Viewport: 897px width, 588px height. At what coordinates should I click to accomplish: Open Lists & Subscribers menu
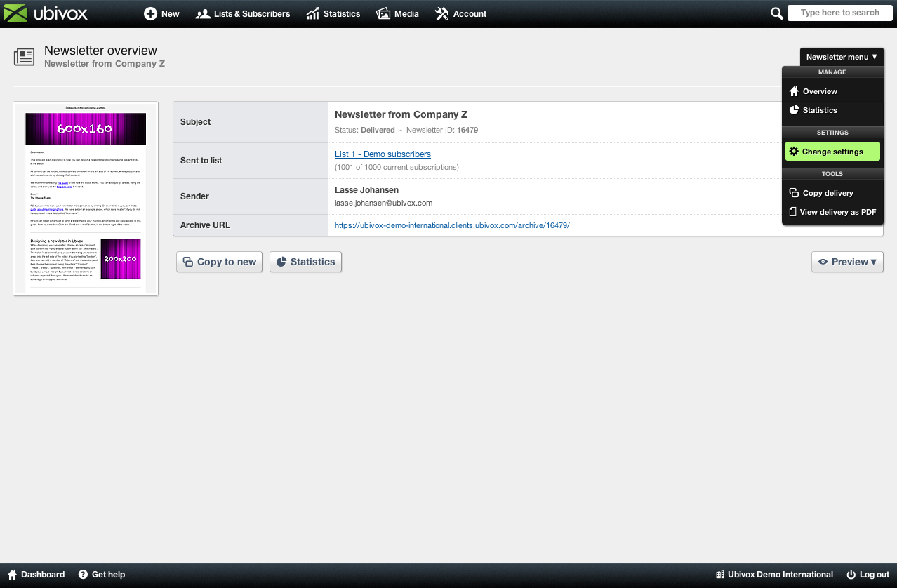[243, 14]
